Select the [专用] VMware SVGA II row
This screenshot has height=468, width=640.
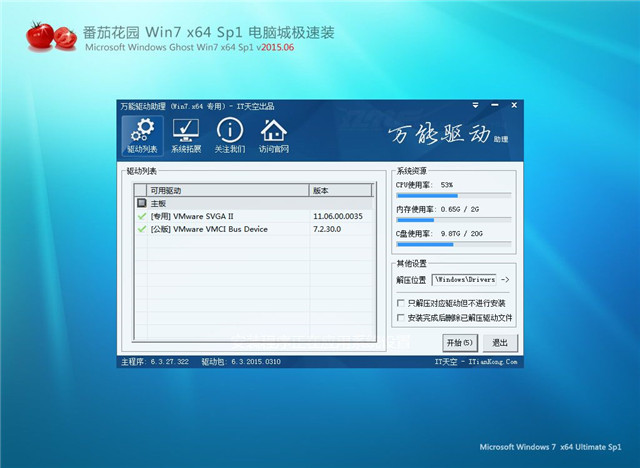(x=254, y=216)
